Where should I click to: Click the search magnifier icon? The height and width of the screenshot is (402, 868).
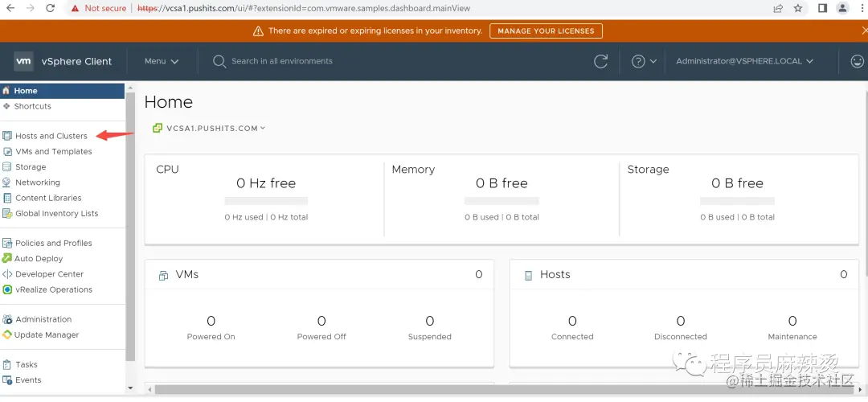click(x=219, y=61)
